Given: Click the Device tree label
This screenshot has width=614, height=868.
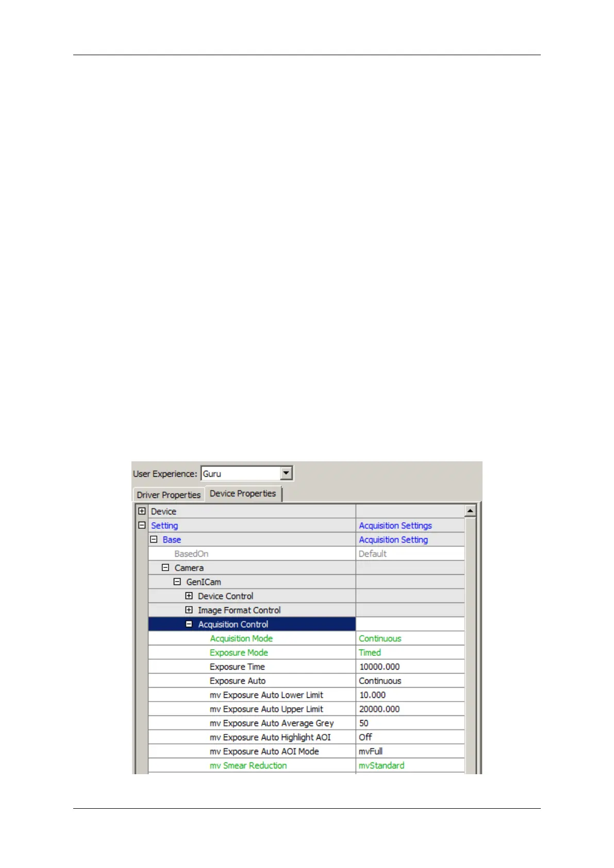Looking at the screenshot, I should pyautogui.click(x=163, y=511).
